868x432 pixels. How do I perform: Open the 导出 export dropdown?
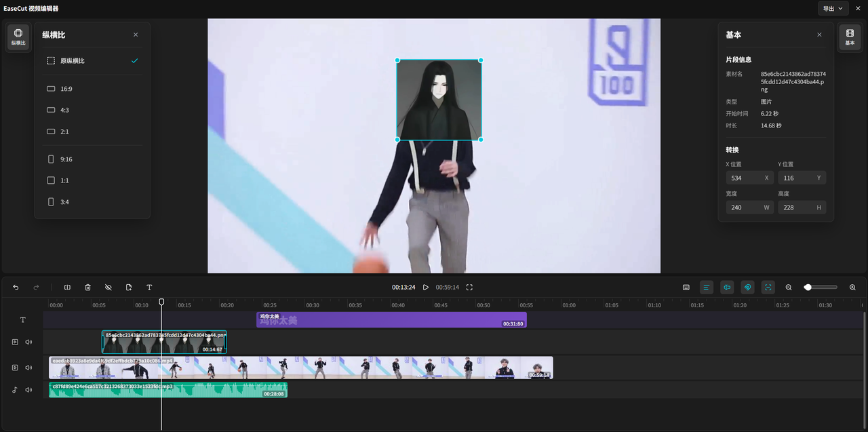point(833,8)
